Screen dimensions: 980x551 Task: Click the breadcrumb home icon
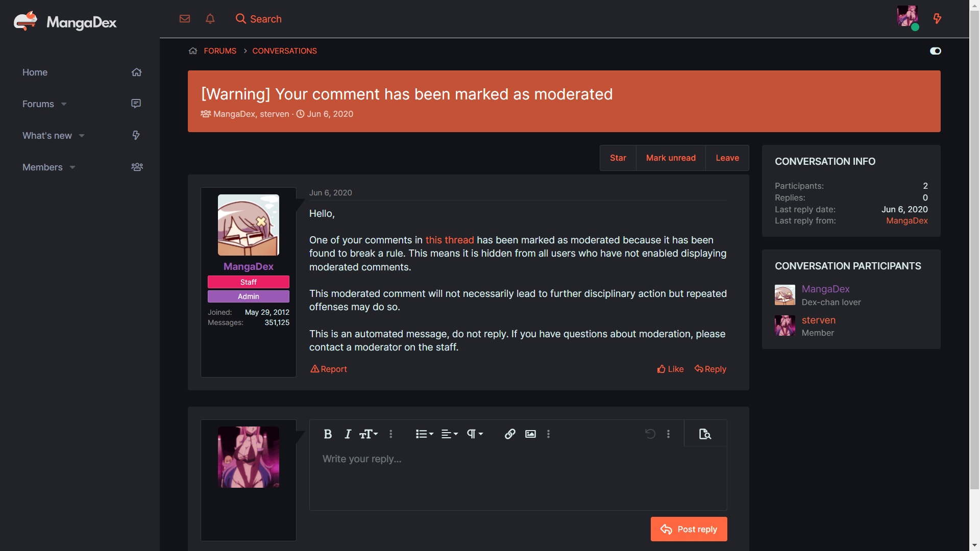click(x=193, y=51)
